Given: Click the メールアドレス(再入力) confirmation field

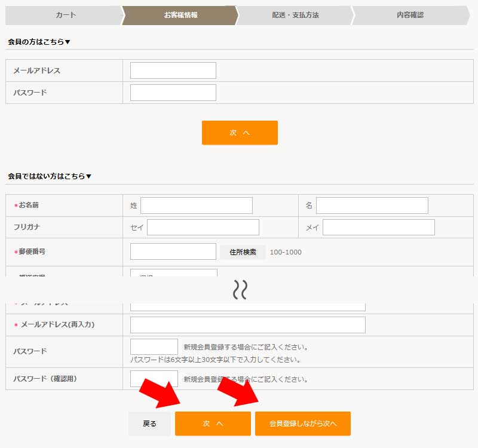Looking at the screenshot, I should coord(247,325).
